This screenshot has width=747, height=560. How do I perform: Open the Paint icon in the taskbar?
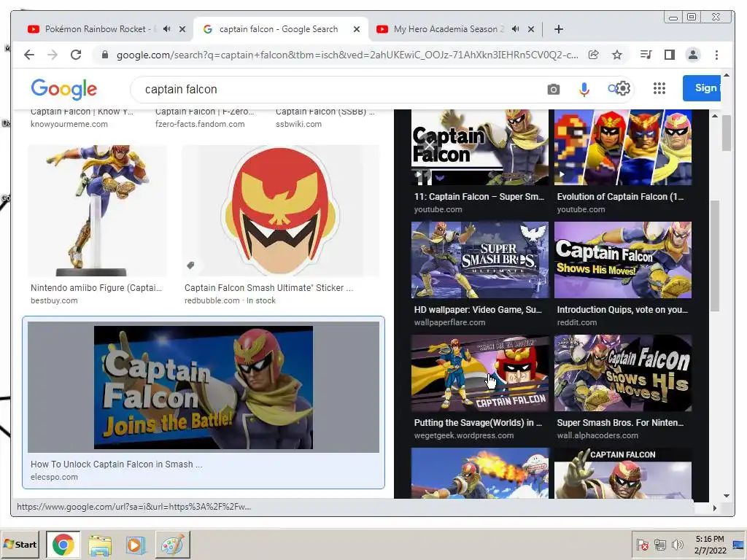tap(172, 545)
